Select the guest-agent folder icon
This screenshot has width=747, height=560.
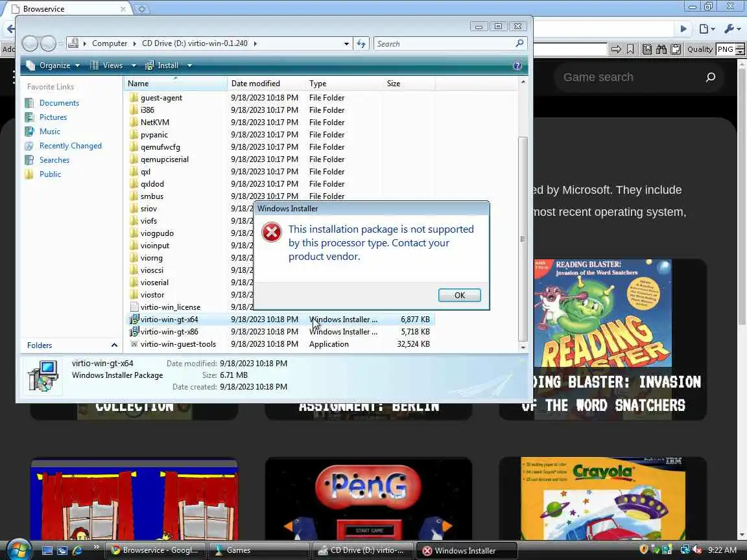(134, 98)
